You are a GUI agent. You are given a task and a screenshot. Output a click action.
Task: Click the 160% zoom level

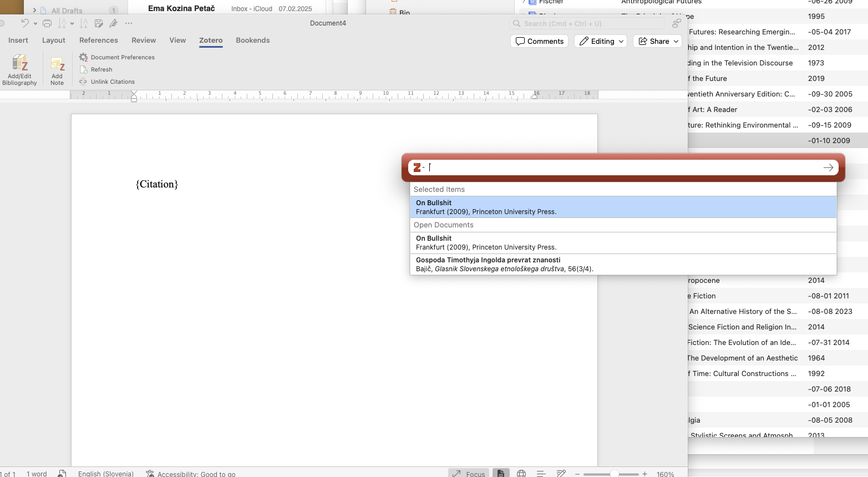click(x=666, y=474)
